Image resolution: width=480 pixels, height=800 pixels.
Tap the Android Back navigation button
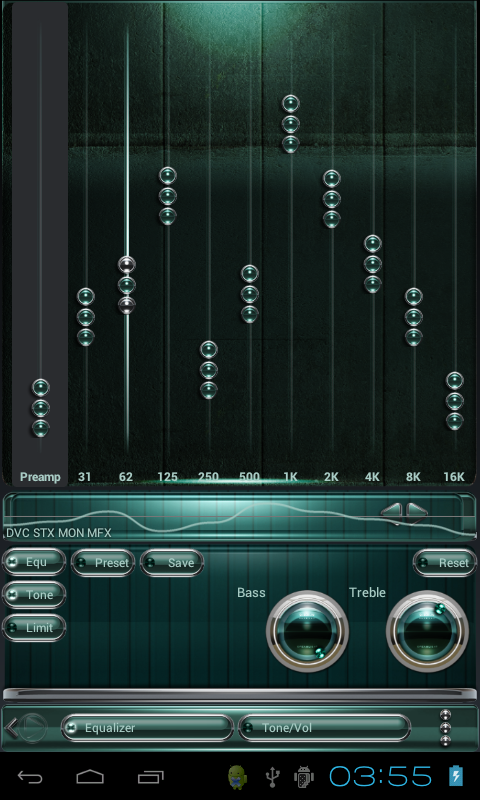tap(30, 777)
